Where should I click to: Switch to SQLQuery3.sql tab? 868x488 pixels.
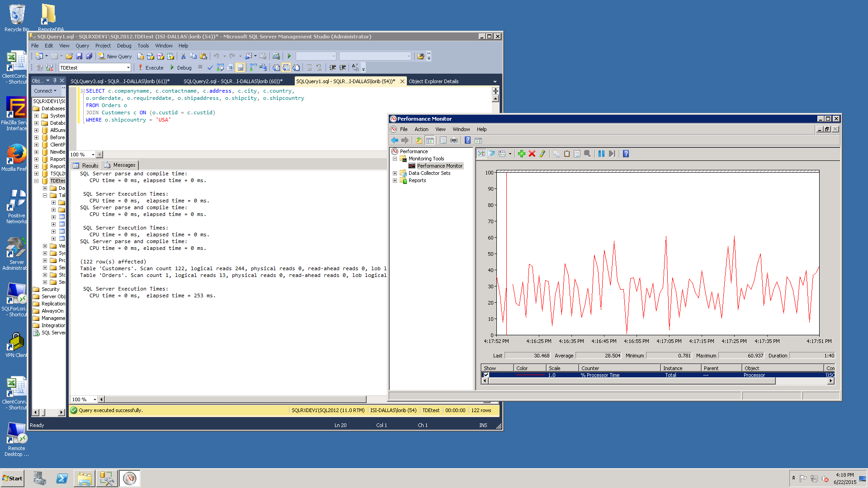tap(120, 81)
